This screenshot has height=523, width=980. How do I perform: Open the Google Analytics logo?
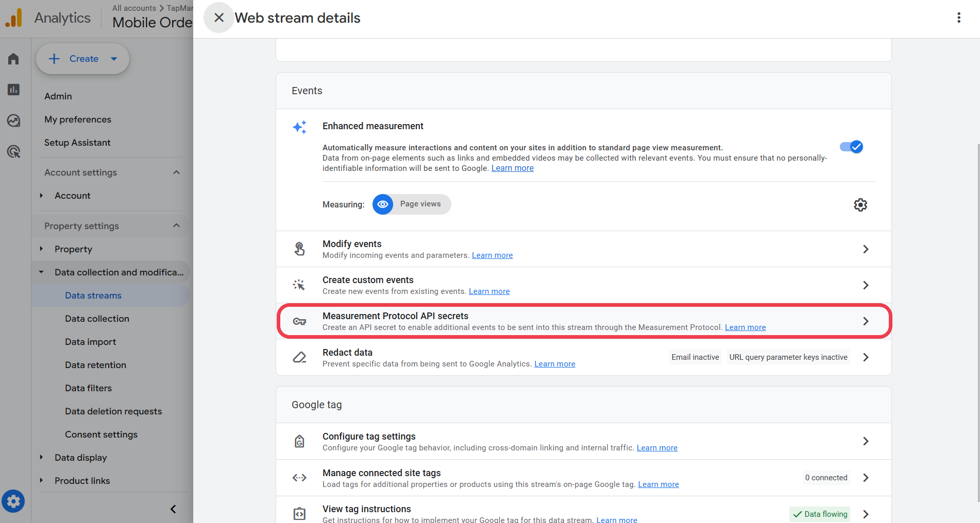tap(14, 18)
